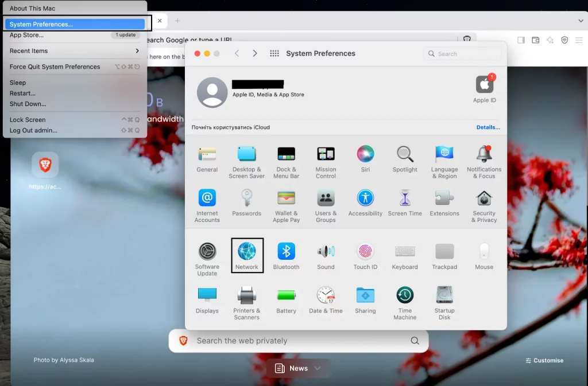Open Keyboard preferences
The height and width of the screenshot is (386, 588).
(405, 256)
